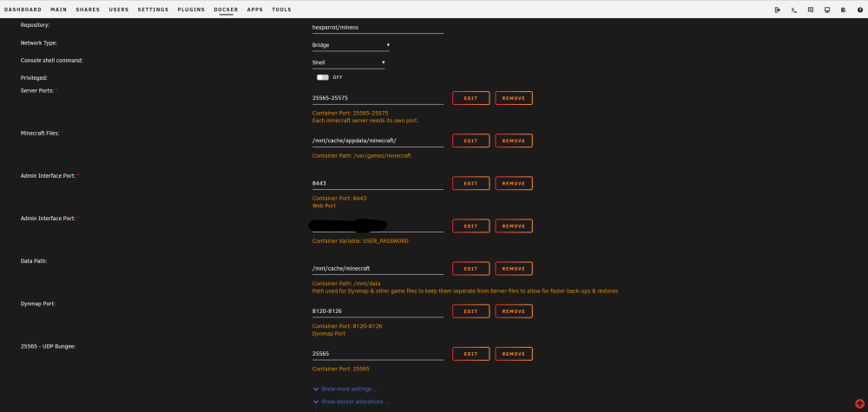The height and width of the screenshot is (412, 868).
Task: Open the Console shell command dropdown
Action: pyautogui.click(x=349, y=62)
